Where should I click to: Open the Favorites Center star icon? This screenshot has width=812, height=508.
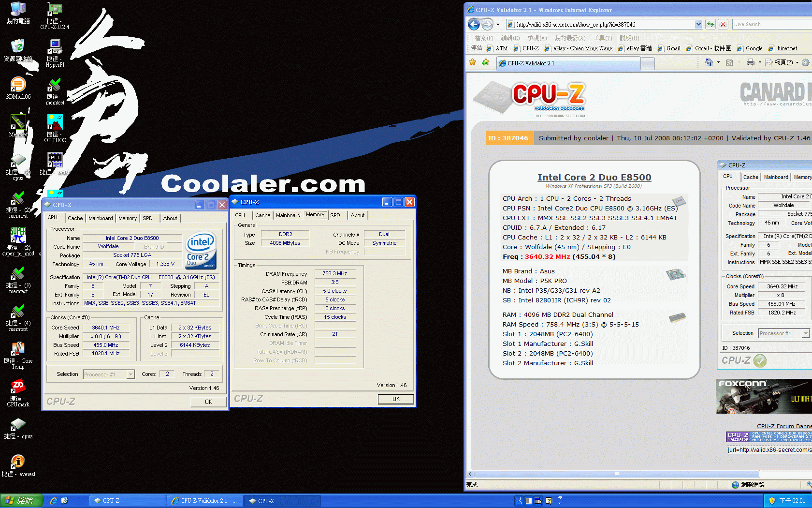(473, 62)
